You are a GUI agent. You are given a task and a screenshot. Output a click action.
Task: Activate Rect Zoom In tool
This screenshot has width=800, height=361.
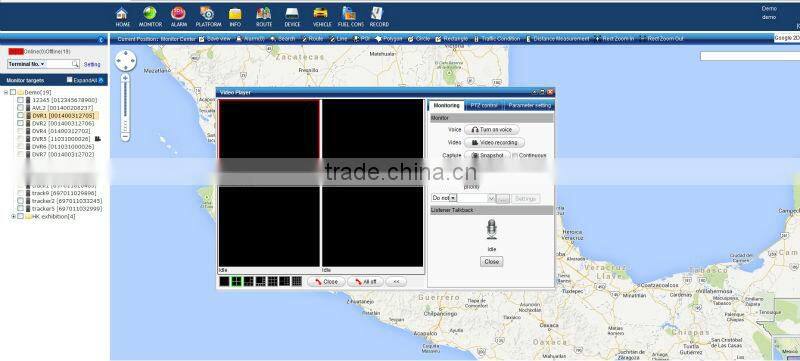tap(614, 39)
